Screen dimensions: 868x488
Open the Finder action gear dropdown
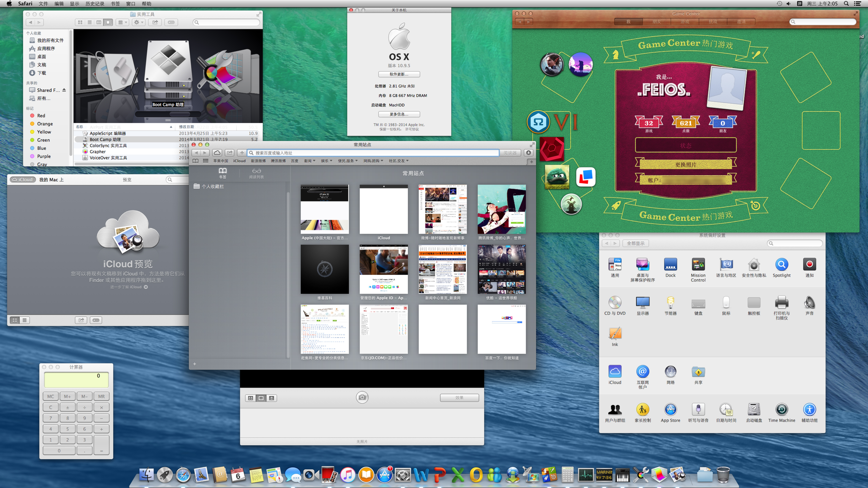139,23
